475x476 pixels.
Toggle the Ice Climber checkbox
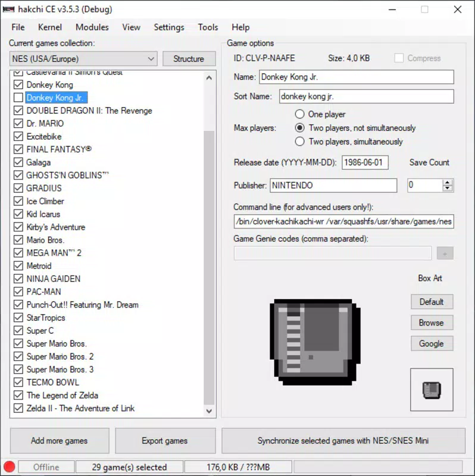click(18, 201)
